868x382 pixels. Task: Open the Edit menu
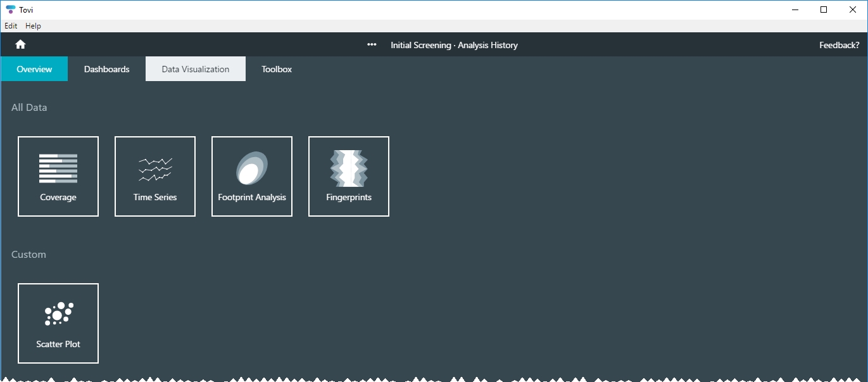11,26
